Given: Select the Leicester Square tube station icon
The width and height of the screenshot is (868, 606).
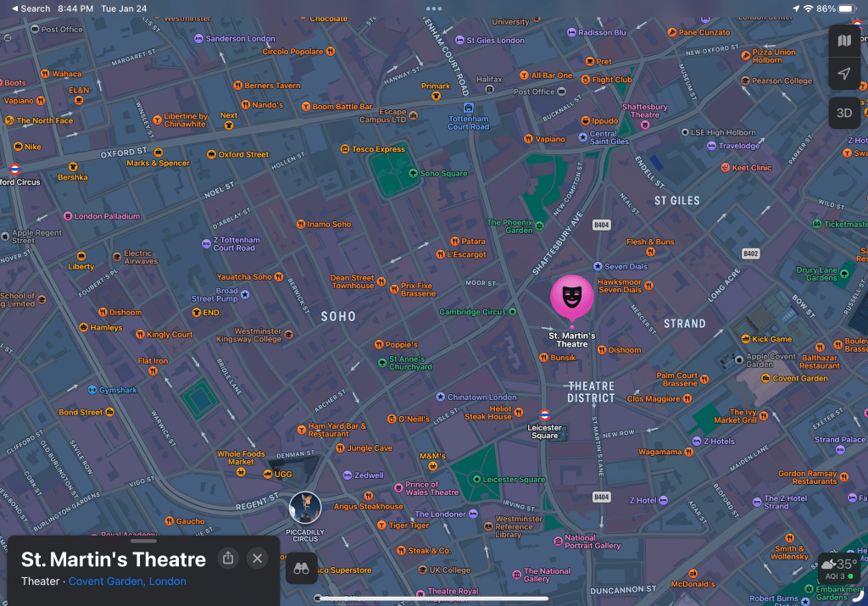Looking at the screenshot, I should click(x=545, y=415).
